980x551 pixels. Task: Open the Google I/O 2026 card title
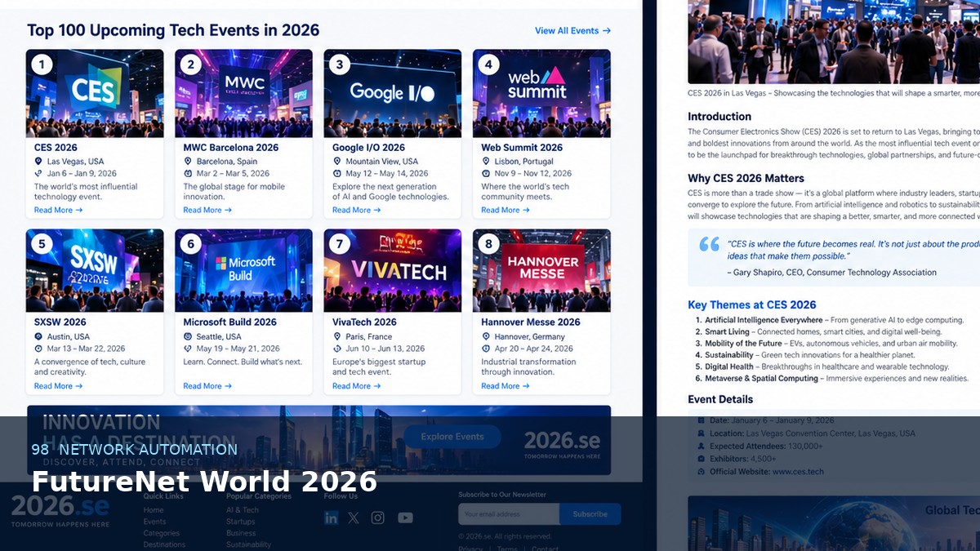368,148
